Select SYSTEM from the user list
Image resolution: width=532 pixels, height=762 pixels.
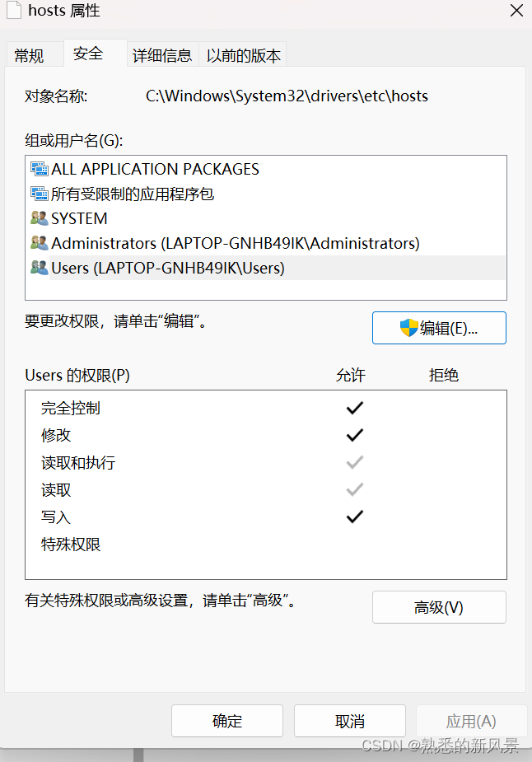tap(79, 218)
